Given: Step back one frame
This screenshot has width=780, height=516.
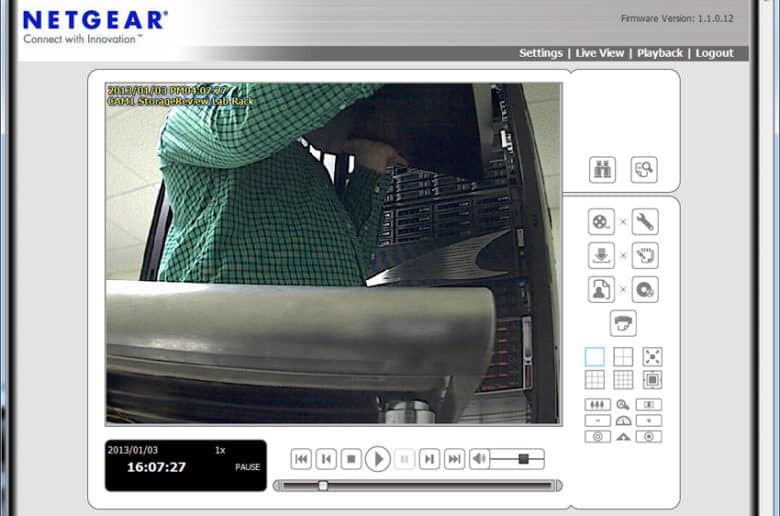Looking at the screenshot, I should click(x=326, y=459).
